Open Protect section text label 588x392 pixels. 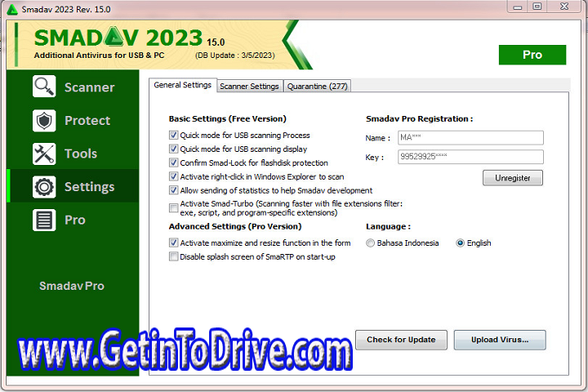[x=87, y=120]
